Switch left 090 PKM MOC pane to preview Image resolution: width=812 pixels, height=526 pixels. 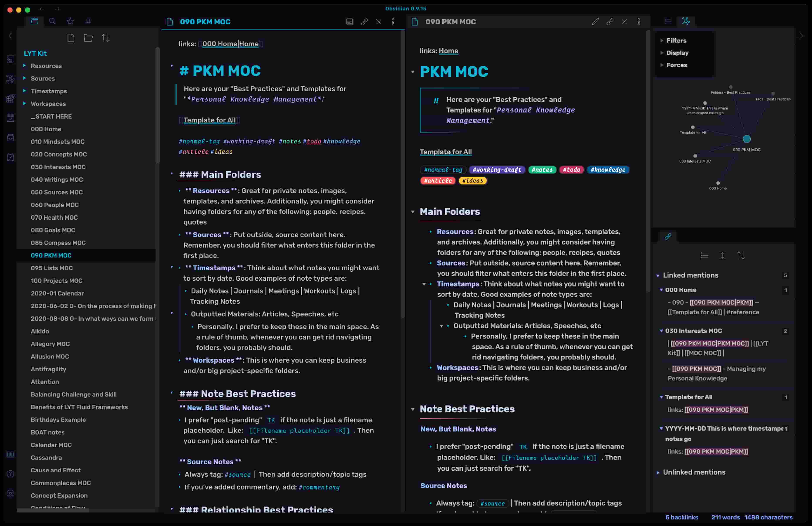coord(349,22)
